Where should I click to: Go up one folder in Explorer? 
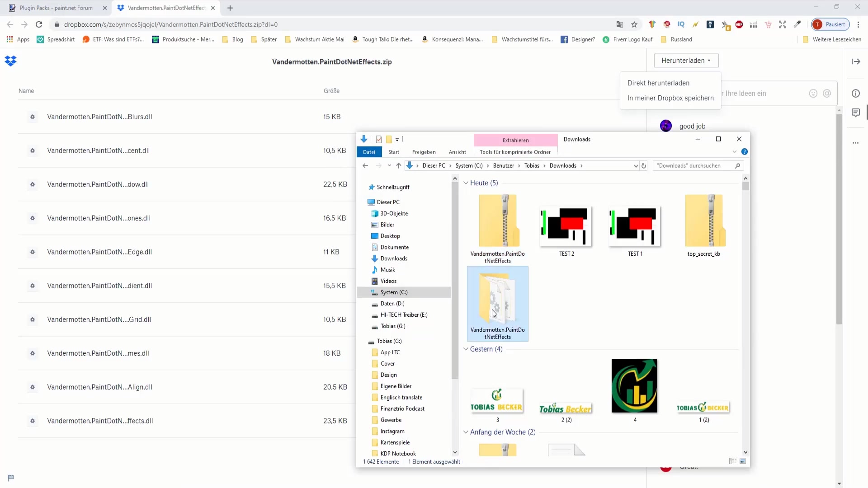[x=398, y=166]
